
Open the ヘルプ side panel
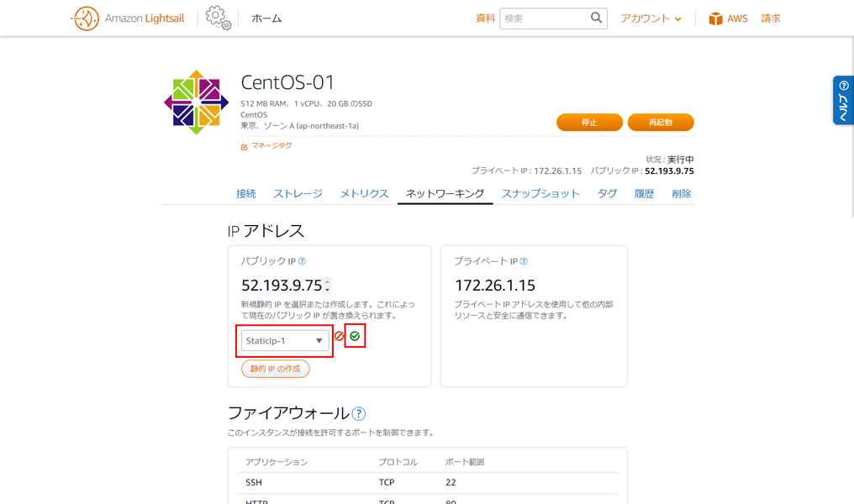click(843, 100)
